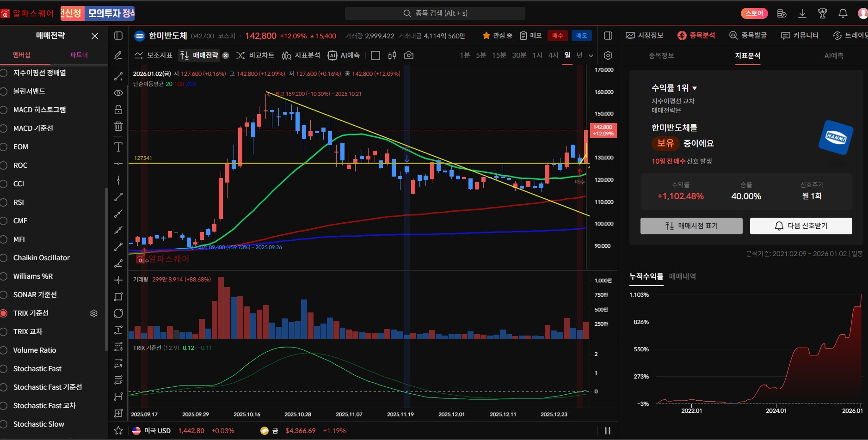This screenshot has height=440, width=868.
Task: Click the blue 매도 sell button
Action: pyautogui.click(x=582, y=36)
